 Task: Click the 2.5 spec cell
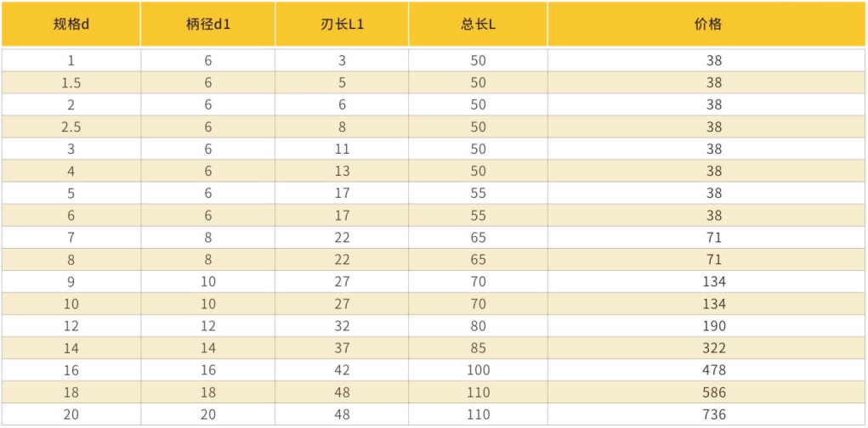[x=71, y=127]
